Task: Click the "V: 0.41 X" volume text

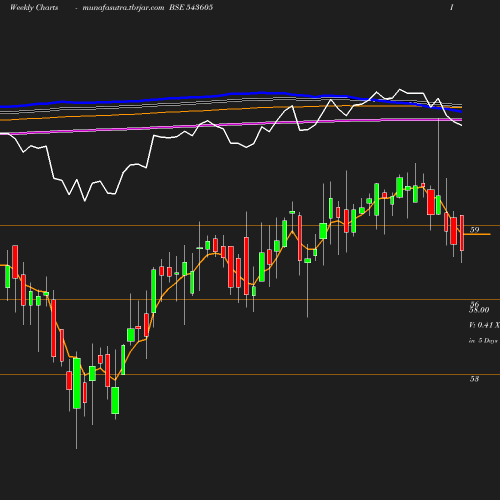Action: 484,325
